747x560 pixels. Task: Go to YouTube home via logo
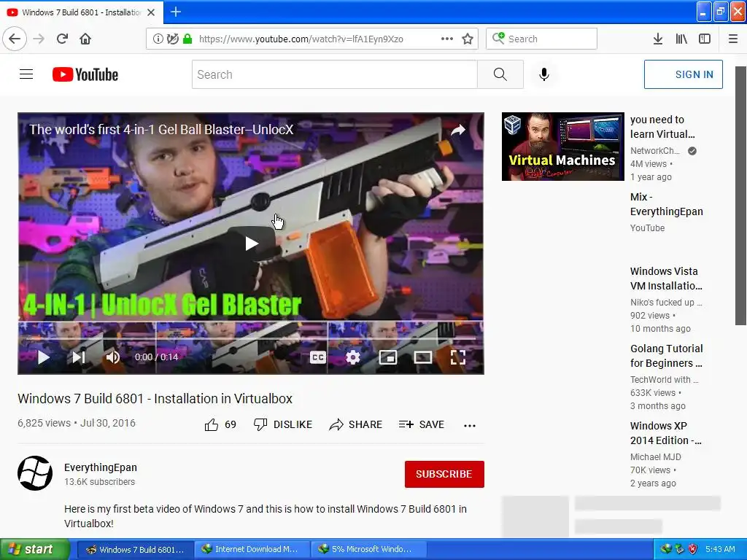tap(85, 74)
